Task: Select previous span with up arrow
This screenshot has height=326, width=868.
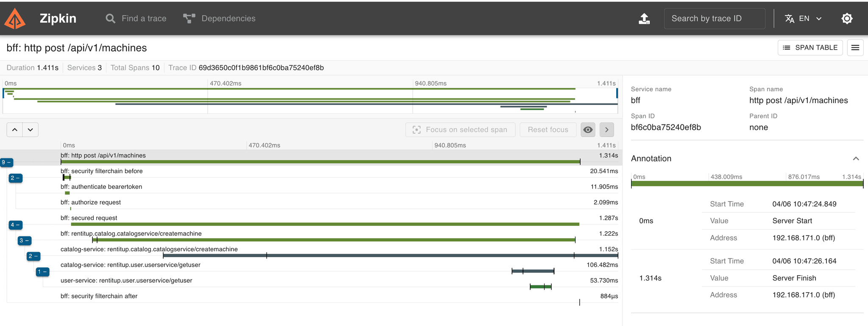Action: point(15,130)
